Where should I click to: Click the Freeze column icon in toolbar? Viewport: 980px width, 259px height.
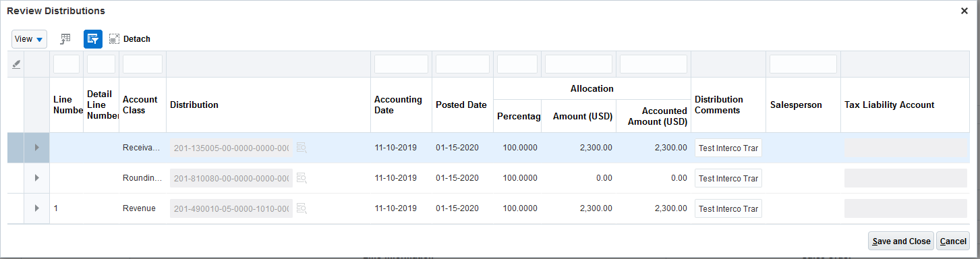[x=65, y=39]
